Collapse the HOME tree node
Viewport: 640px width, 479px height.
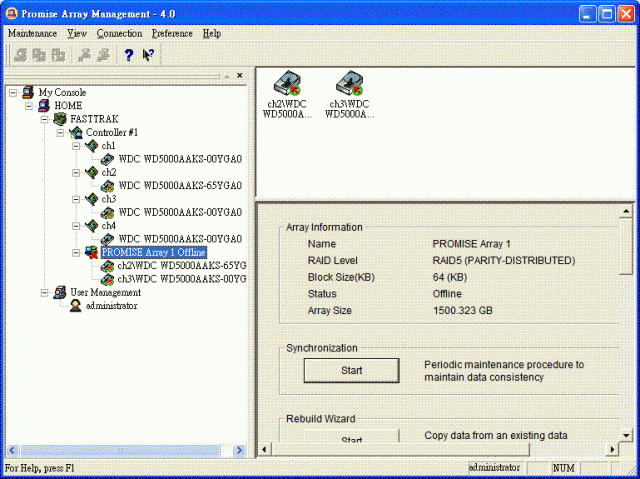pyautogui.click(x=29, y=106)
